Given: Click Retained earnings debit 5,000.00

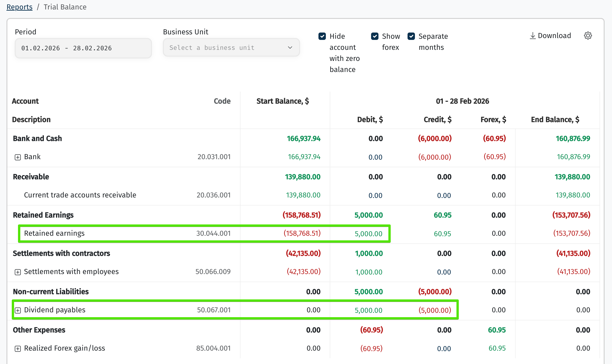Looking at the screenshot, I should (368, 234).
